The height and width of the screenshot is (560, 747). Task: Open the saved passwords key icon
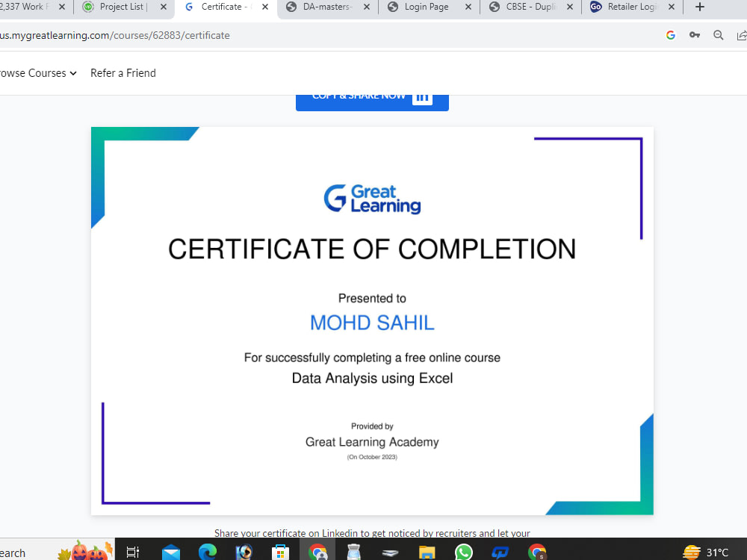[x=695, y=35]
